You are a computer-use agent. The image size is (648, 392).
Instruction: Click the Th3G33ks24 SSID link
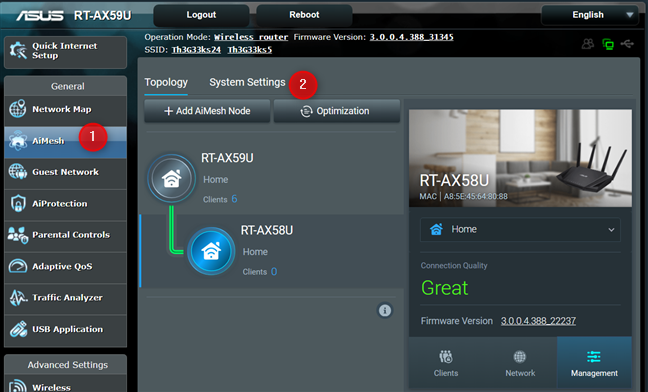[196, 50]
